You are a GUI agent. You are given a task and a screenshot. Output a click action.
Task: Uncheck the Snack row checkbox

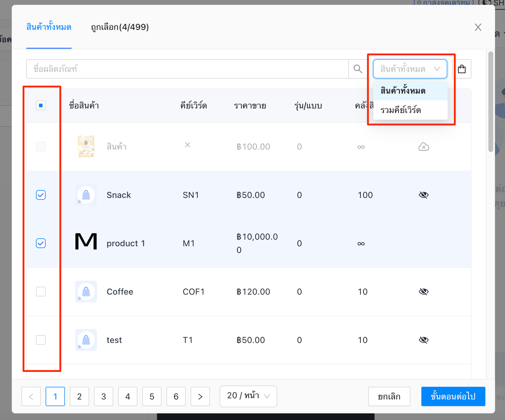41,195
